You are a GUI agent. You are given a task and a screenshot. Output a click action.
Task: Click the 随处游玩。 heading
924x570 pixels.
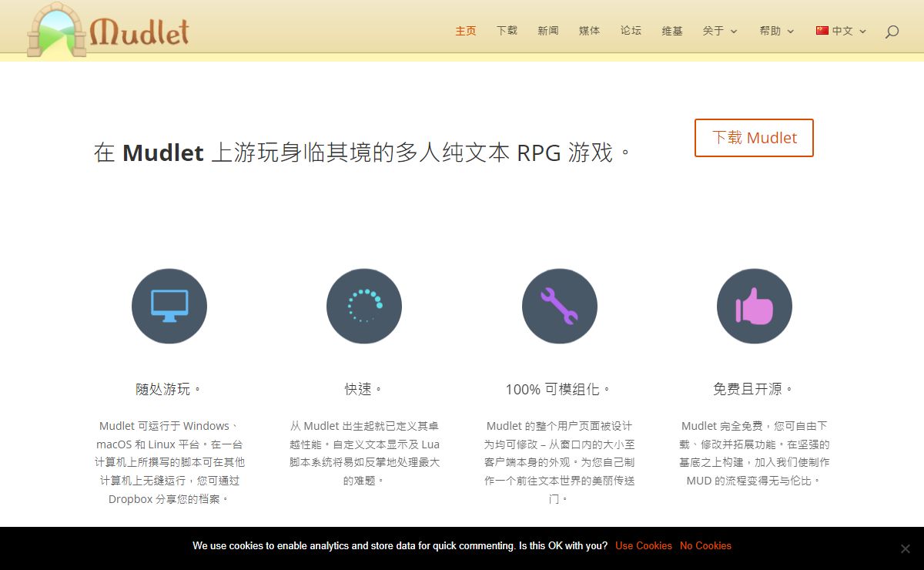coord(169,389)
